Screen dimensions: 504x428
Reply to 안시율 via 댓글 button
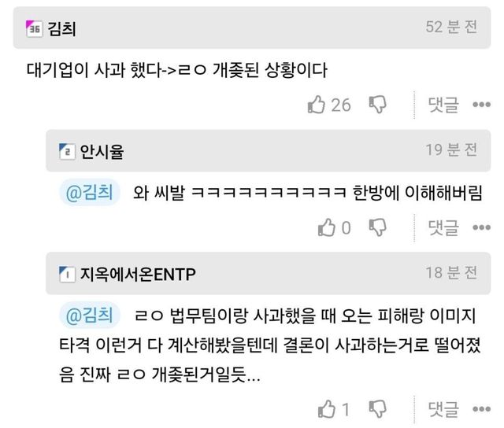click(443, 227)
